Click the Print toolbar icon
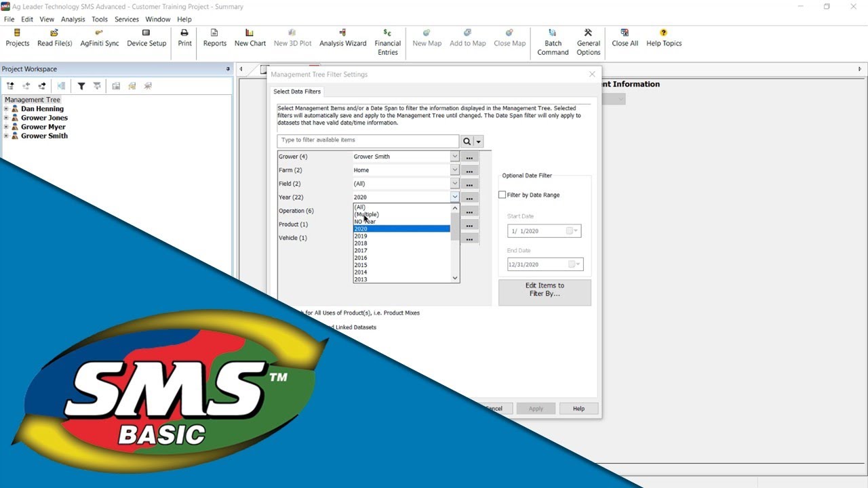Image resolution: width=868 pixels, height=488 pixels. pyautogui.click(x=184, y=38)
